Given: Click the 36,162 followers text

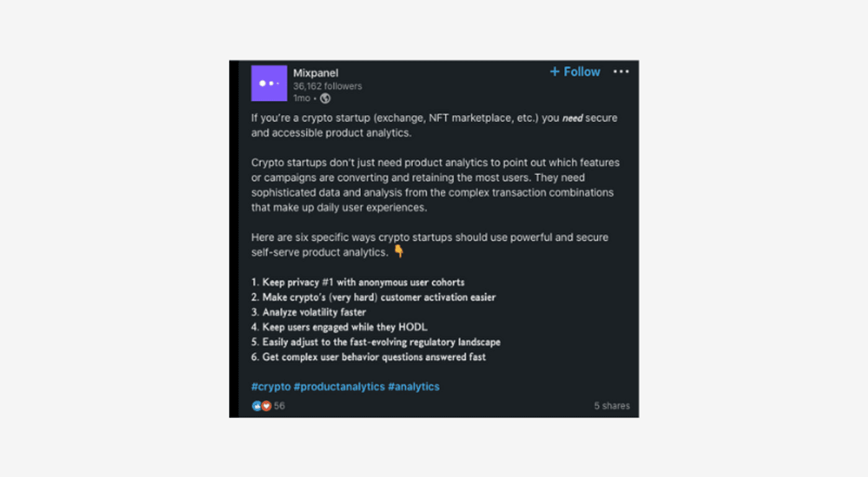Looking at the screenshot, I should point(327,86).
